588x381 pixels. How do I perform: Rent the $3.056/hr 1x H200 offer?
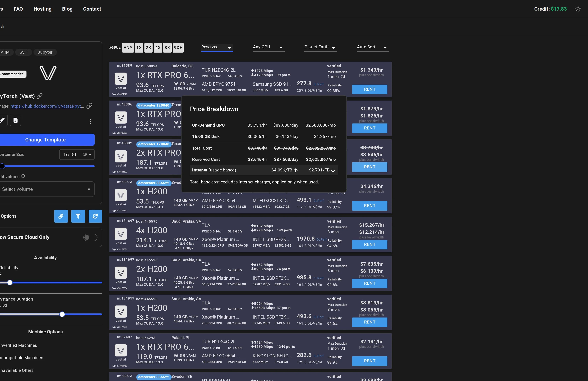click(370, 322)
